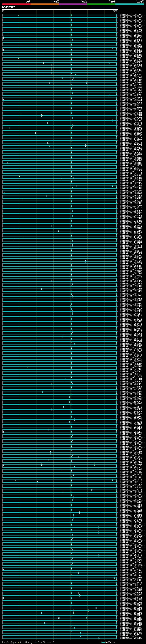
Task: Pick hit UniRef100_C5DZW9
Action: point(131,344)
